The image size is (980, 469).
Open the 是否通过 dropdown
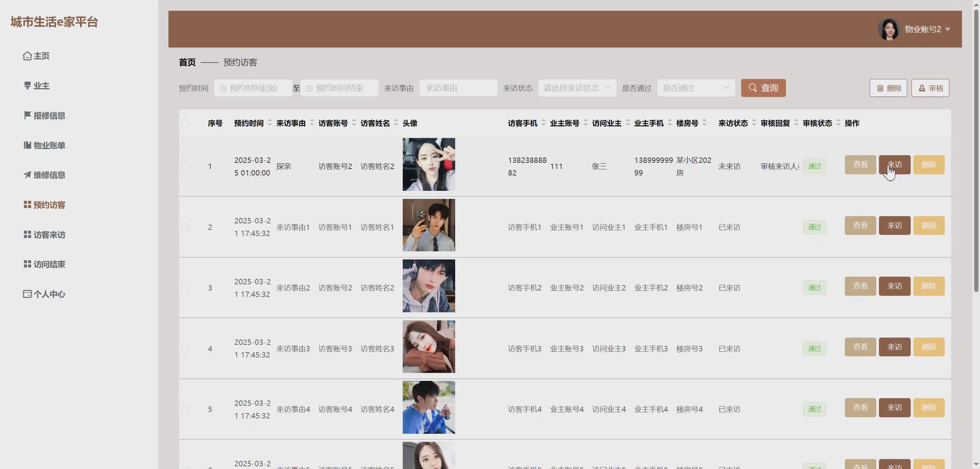[696, 88]
